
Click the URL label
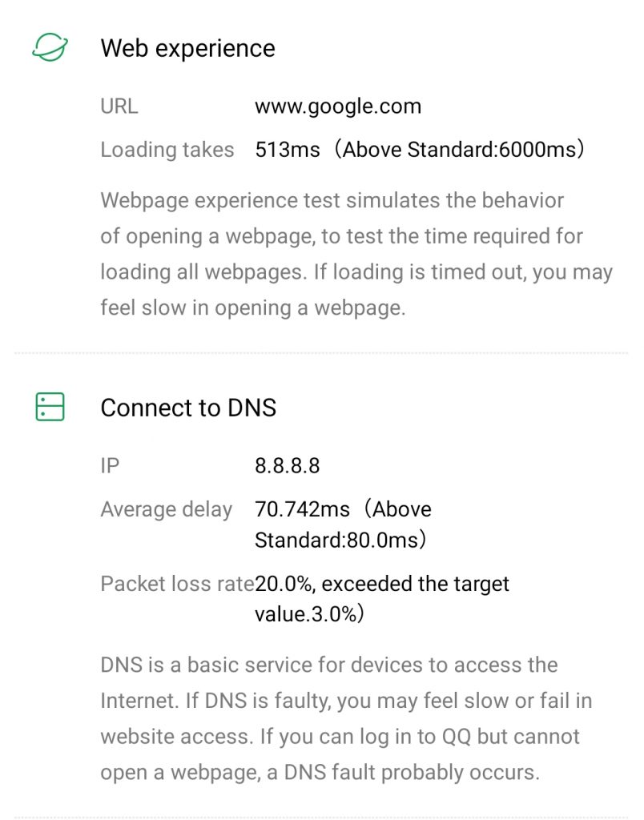(119, 107)
